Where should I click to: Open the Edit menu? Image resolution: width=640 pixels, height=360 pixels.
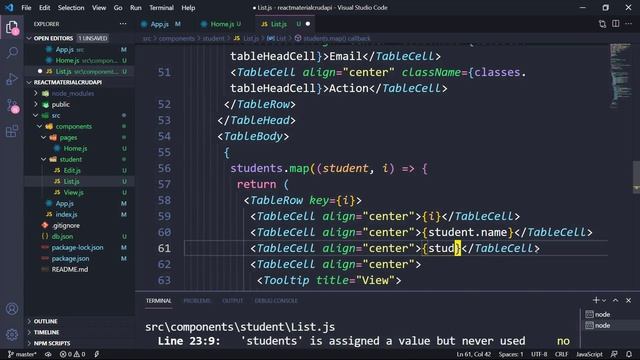tap(44, 8)
